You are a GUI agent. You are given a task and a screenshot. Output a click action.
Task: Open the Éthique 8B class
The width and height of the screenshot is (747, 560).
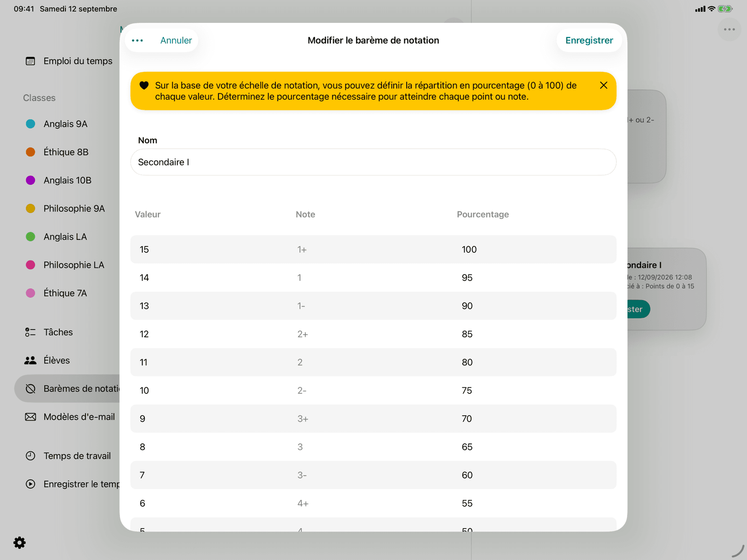click(66, 152)
